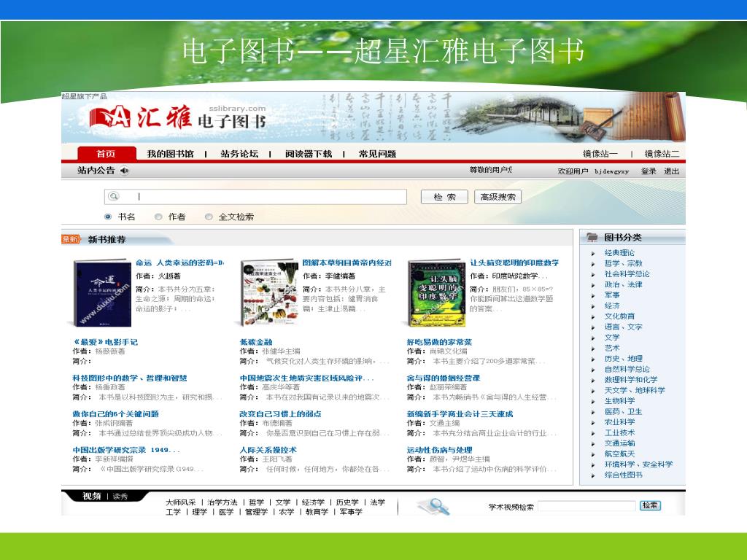Open the 运动性伤病与处理 book link
This screenshot has height=560, width=747.
click(x=439, y=449)
